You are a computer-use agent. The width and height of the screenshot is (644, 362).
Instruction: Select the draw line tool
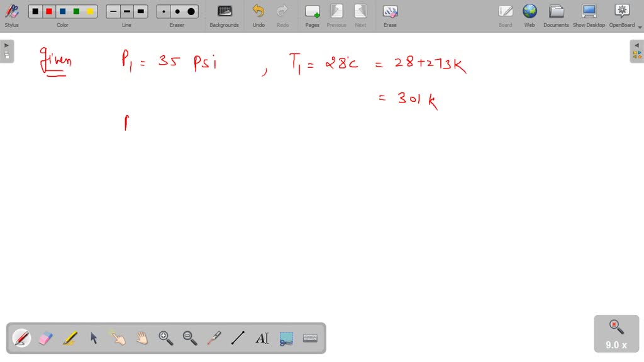coord(238,338)
